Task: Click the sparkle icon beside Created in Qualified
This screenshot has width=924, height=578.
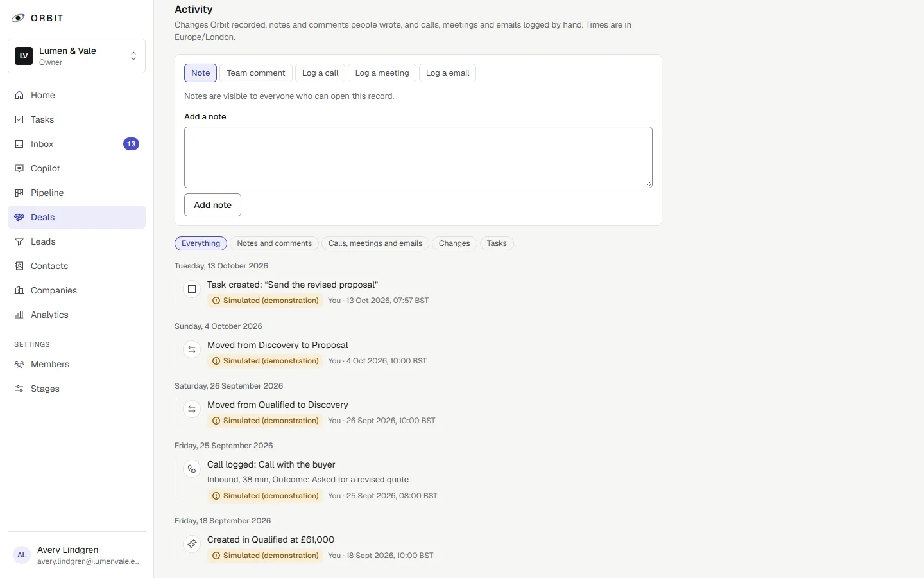Action: (192, 544)
